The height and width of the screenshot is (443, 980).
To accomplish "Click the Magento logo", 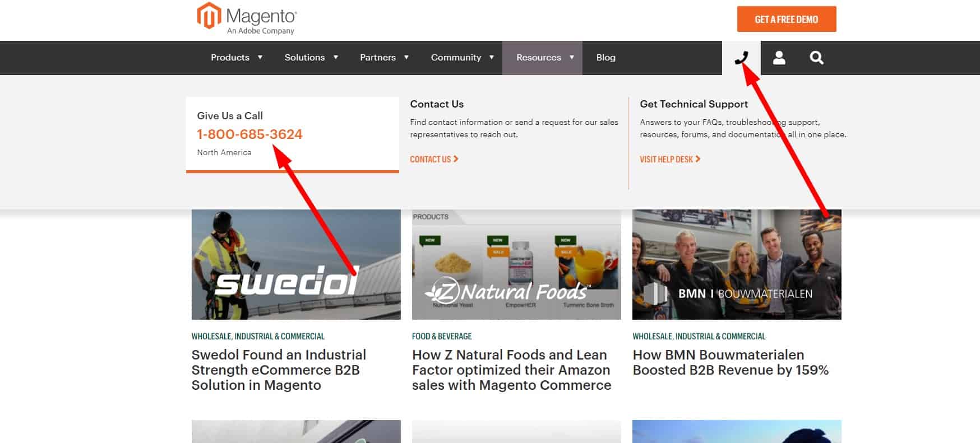I will 247,19.
